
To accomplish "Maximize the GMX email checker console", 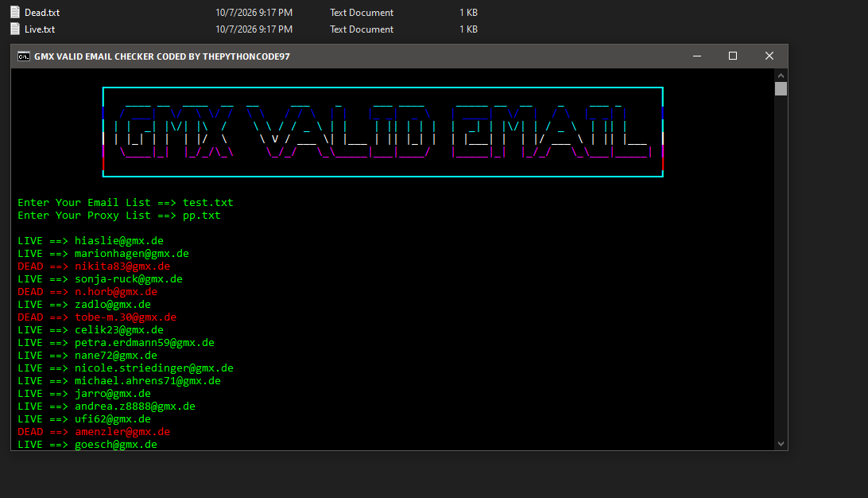I will click(x=732, y=56).
